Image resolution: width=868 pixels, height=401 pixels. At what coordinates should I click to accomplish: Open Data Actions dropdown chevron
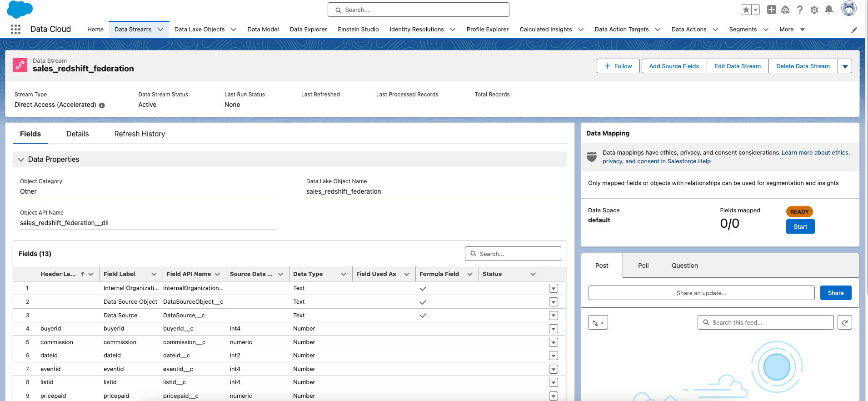click(x=715, y=30)
